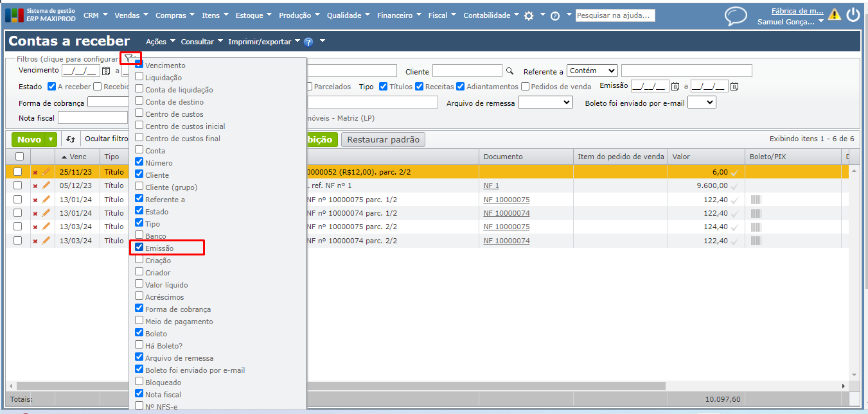
Task: Uncheck the Emissão filter checkbox
Action: coord(139,248)
